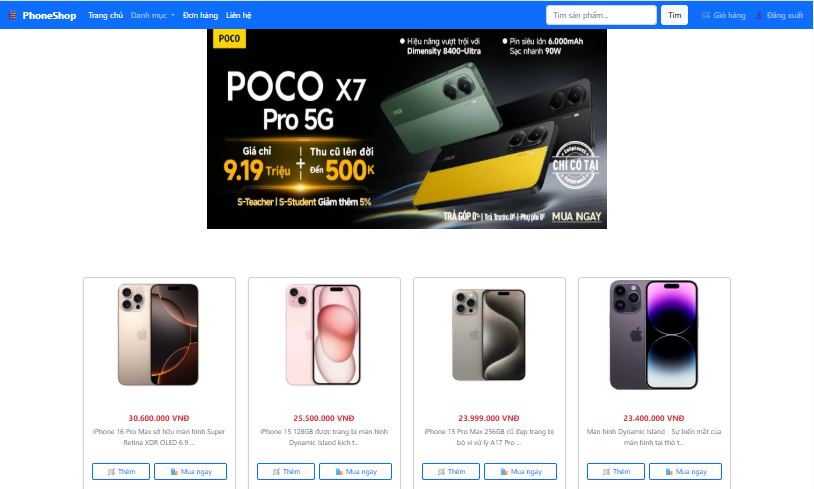
Task: Buy the iPhone 15 128GB now
Action: tap(355, 471)
